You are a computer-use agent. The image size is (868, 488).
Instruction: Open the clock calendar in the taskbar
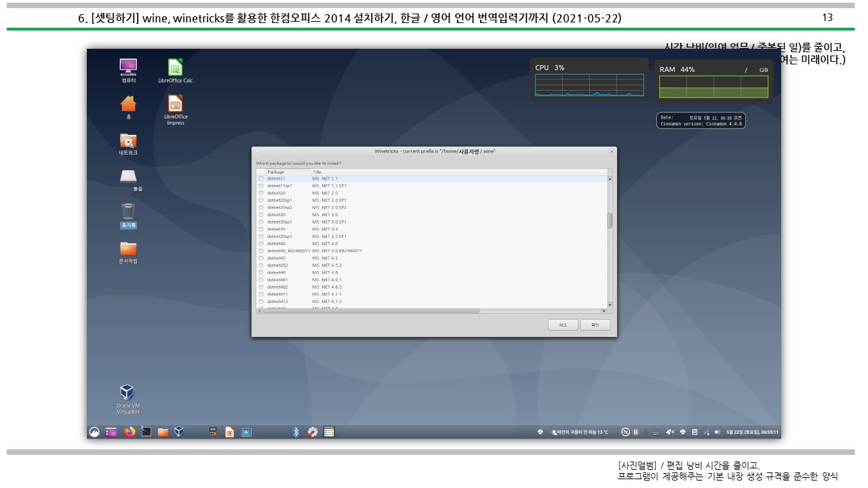coord(752,432)
